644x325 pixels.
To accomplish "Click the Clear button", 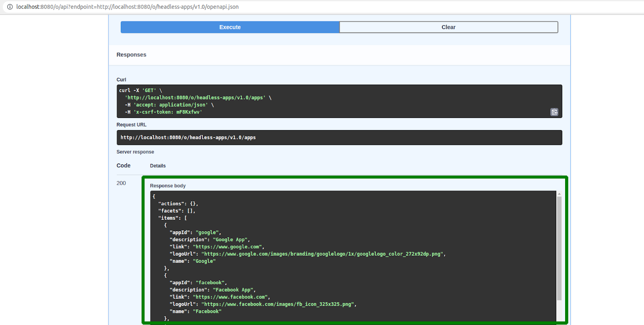I will click(448, 27).
